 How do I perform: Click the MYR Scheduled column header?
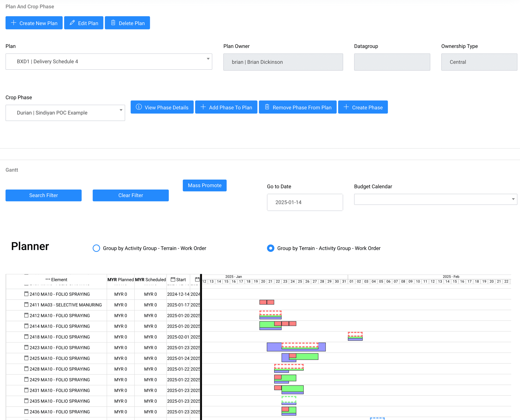point(151,280)
